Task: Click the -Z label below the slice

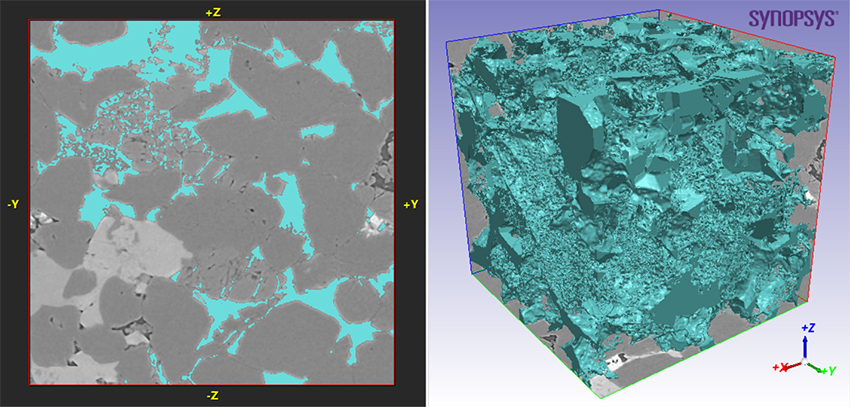Action: click(211, 396)
